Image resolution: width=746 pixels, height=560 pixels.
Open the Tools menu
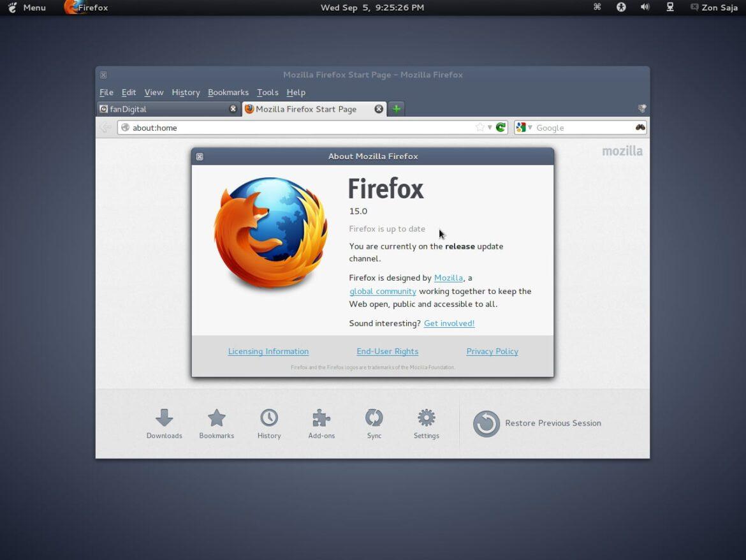click(x=267, y=92)
